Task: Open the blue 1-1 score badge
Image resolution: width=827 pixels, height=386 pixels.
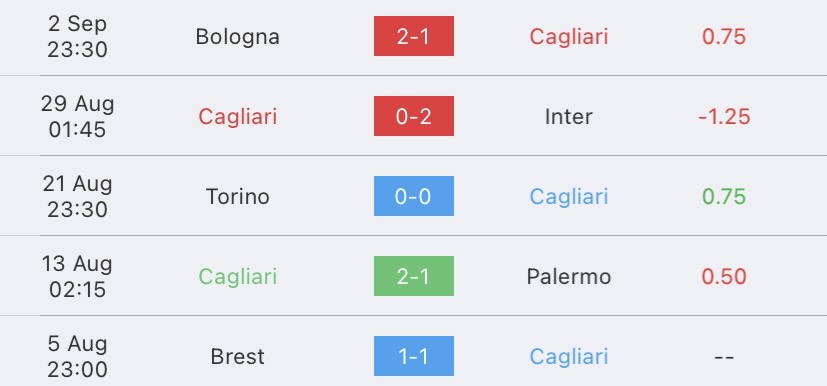Action: 414,356
